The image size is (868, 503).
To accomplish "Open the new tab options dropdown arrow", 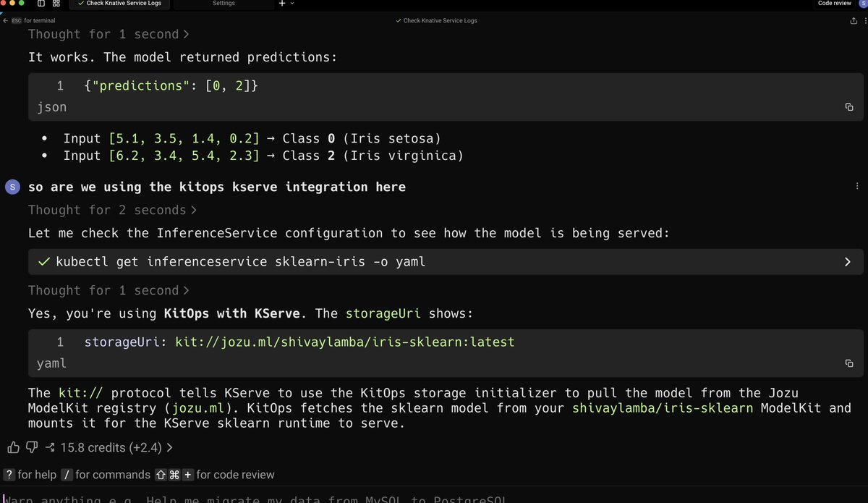I will point(292,4).
